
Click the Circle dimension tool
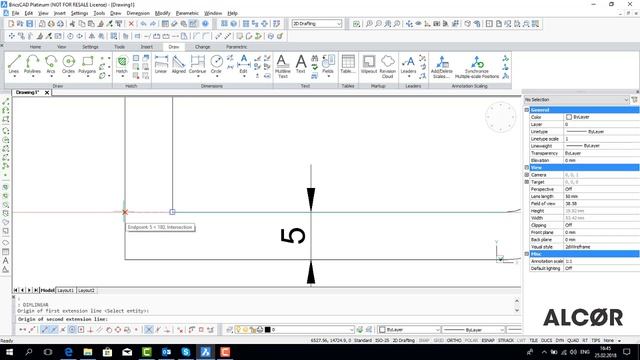(216, 64)
